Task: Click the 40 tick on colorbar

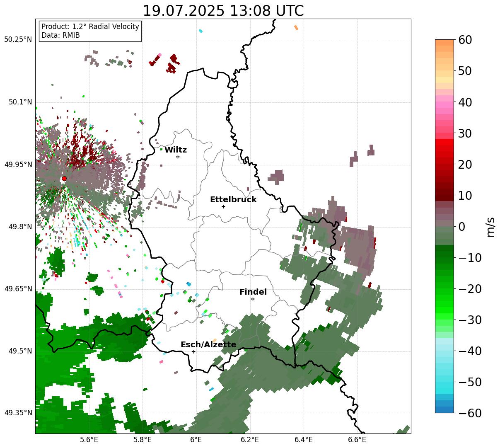Action: click(x=465, y=102)
